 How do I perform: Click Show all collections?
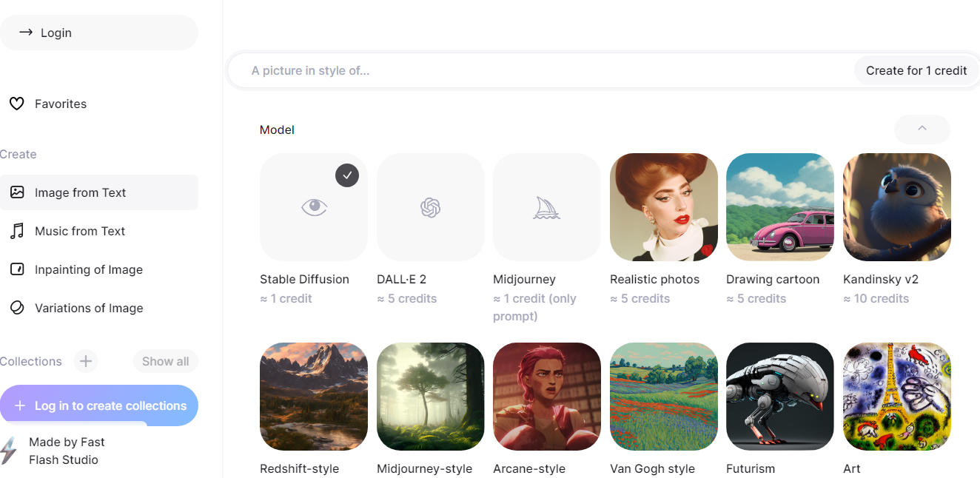coord(165,361)
